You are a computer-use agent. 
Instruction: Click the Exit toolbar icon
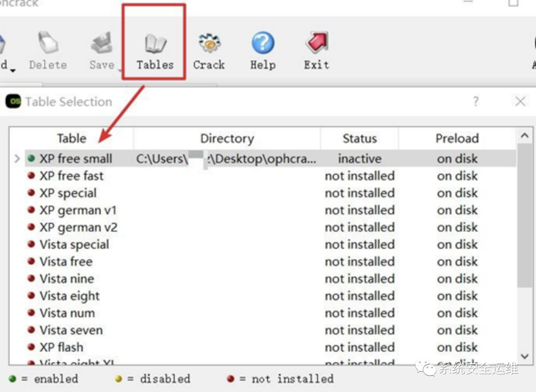[317, 51]
